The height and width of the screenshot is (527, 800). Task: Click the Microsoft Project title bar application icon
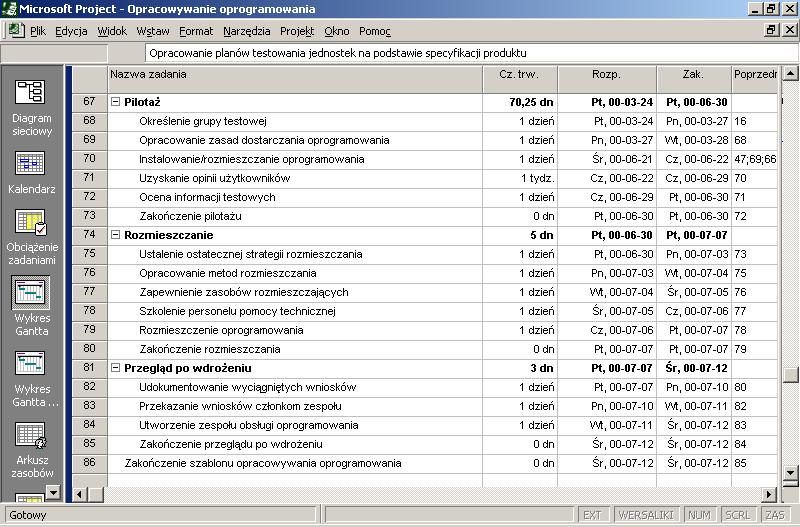click(9, 9)
